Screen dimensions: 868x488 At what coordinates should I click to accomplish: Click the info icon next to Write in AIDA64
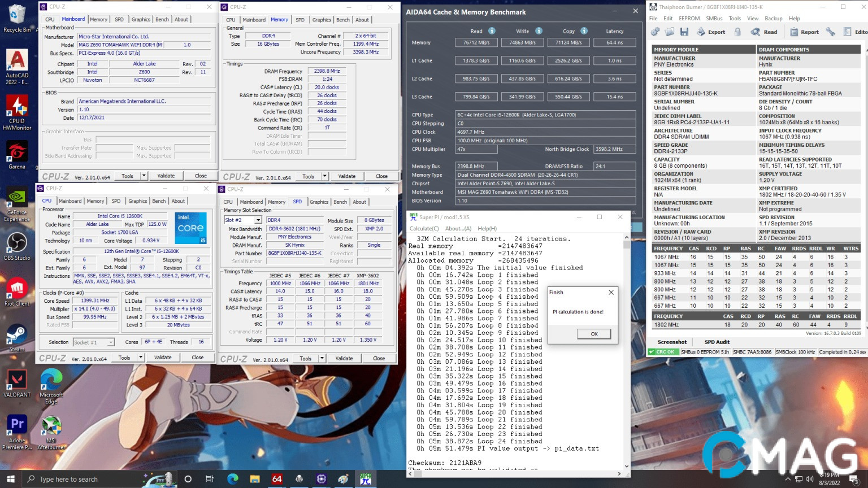(539, 31)
